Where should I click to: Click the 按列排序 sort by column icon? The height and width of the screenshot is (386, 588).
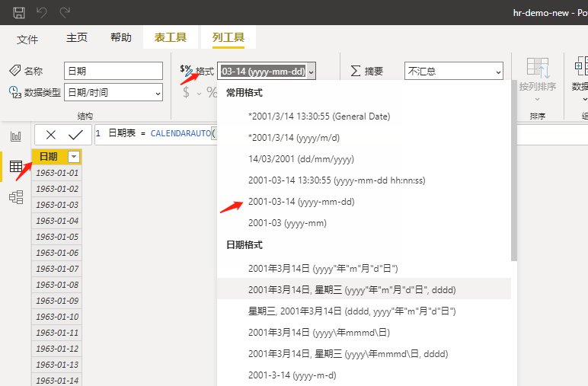538,75
